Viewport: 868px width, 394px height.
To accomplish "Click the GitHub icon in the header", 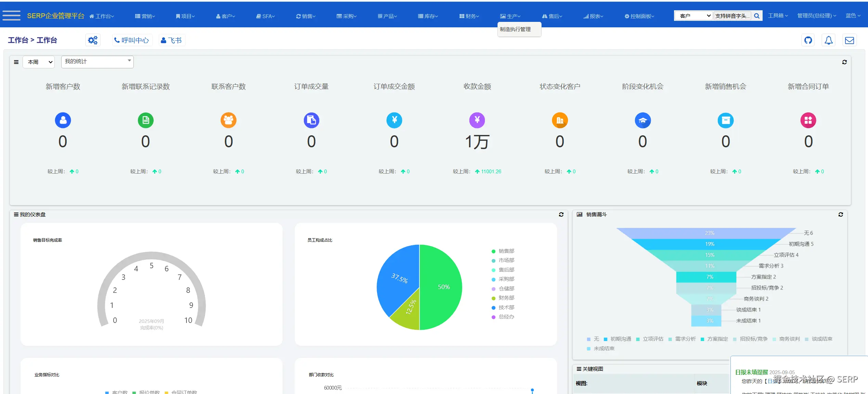I will (x=808, y=40).
